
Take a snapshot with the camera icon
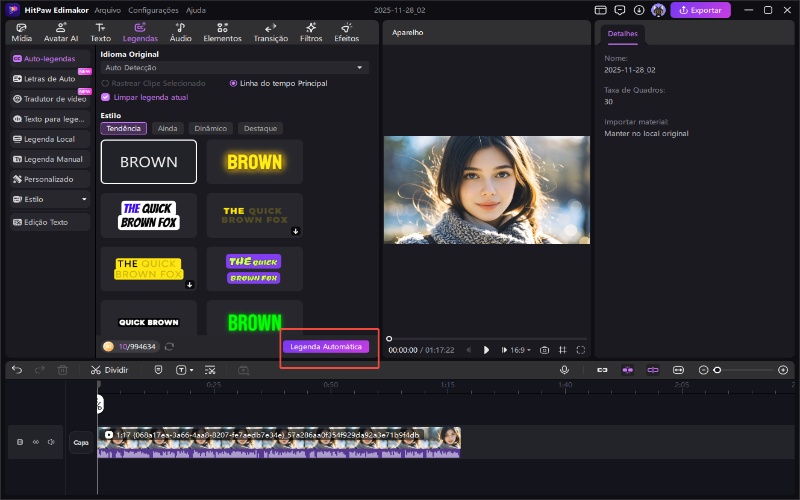544,350
